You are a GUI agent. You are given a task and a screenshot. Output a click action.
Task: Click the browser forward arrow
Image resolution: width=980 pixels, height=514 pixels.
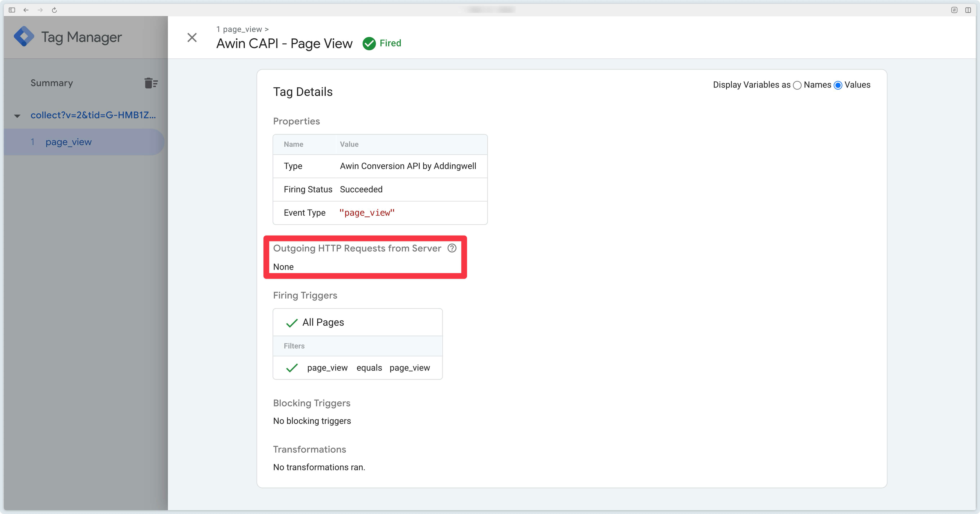point(40,10)
